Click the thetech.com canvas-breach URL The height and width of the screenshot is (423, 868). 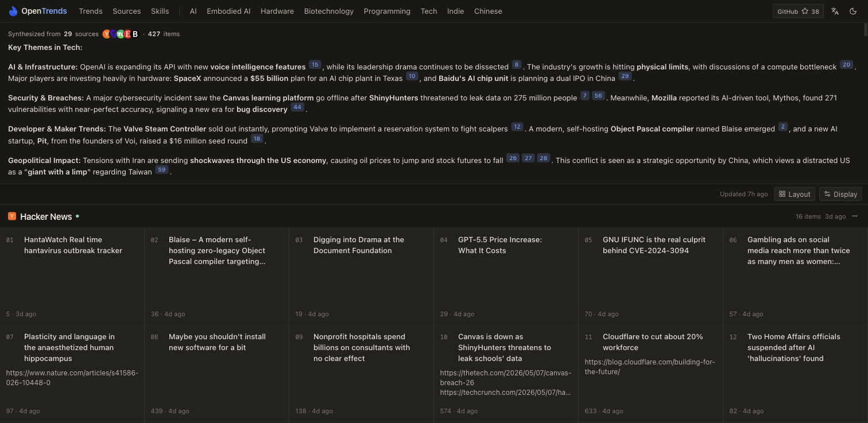506,378
